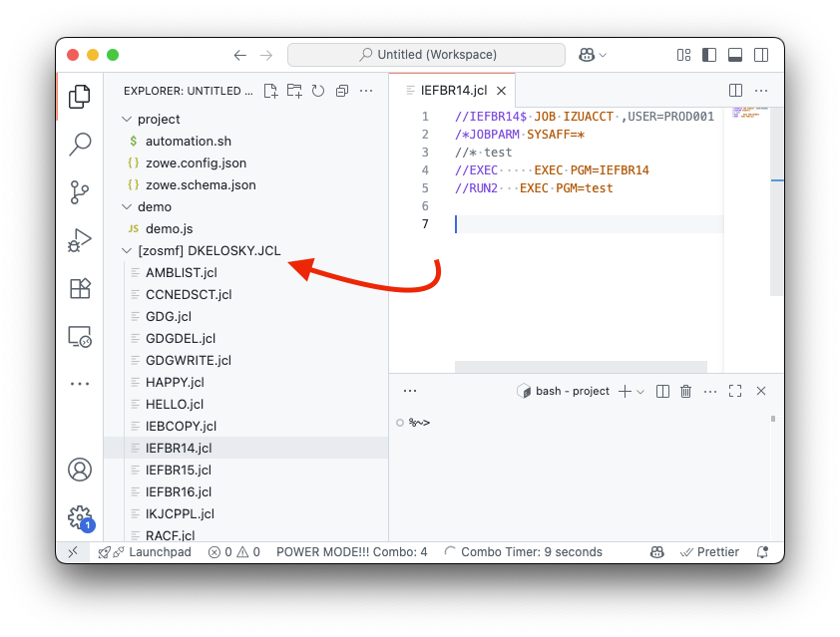
Task: Click the errors and warnings counter
Action: (232, 551)
